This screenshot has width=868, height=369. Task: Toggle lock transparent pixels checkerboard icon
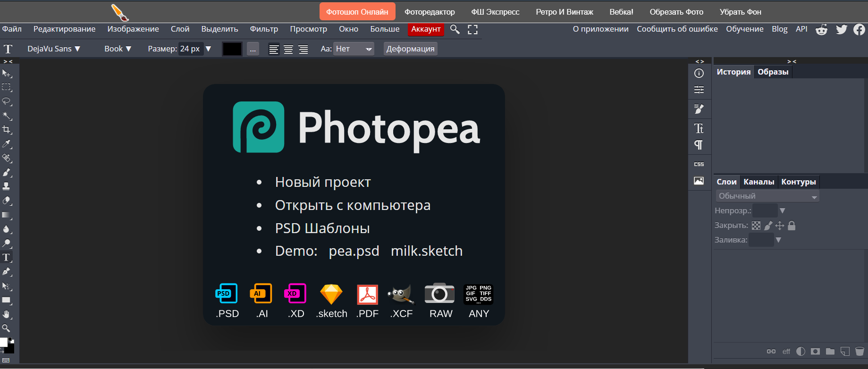(756, 226)
